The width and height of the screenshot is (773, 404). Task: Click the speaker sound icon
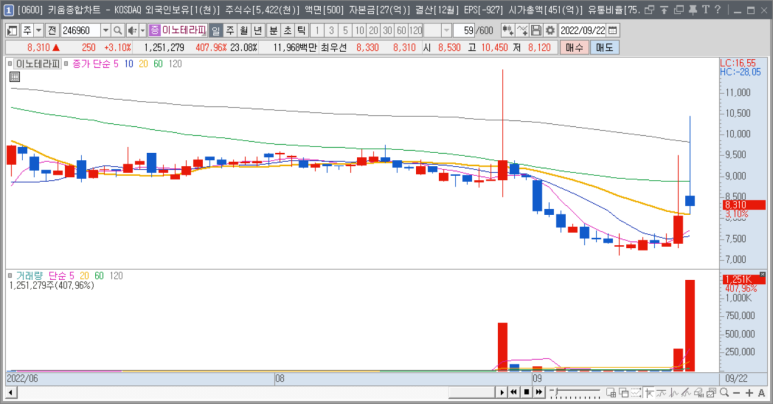132,31
